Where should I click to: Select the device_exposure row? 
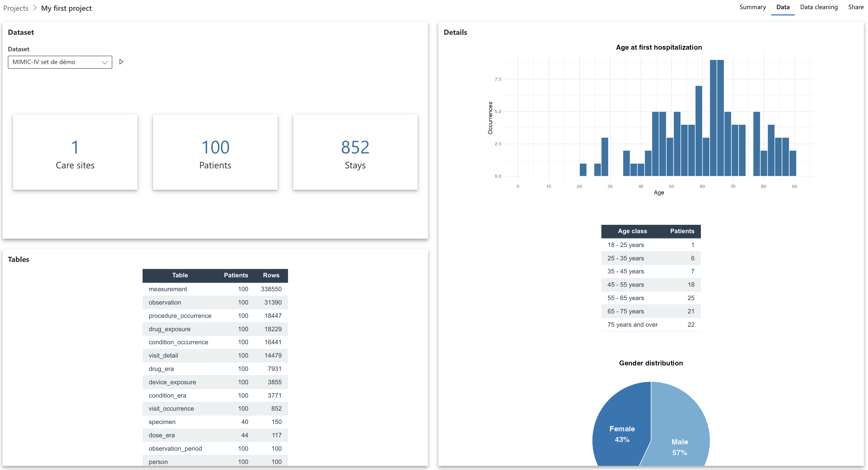click(215, 382)
